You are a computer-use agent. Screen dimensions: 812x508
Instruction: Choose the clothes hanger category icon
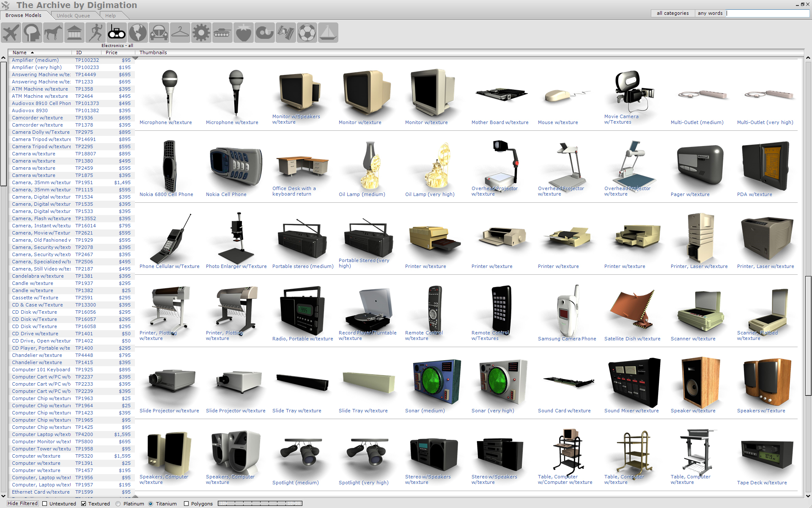pos(180,33)
